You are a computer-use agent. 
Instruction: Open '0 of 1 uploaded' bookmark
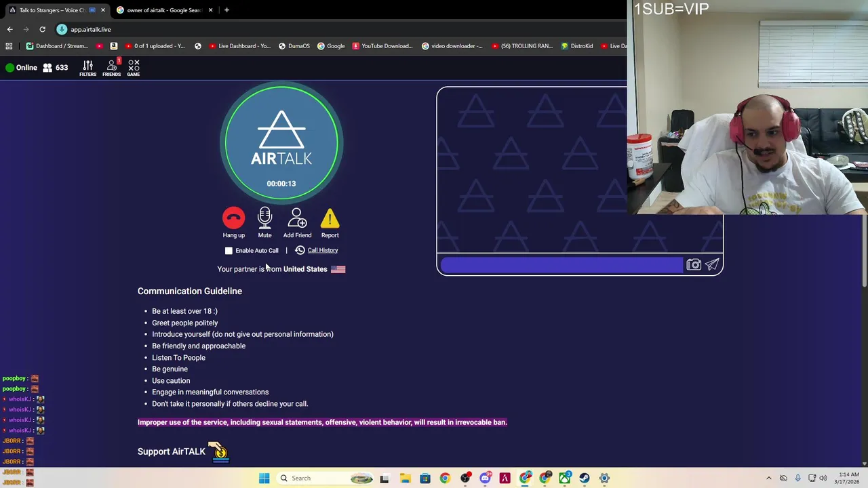(x=153, y=46)
